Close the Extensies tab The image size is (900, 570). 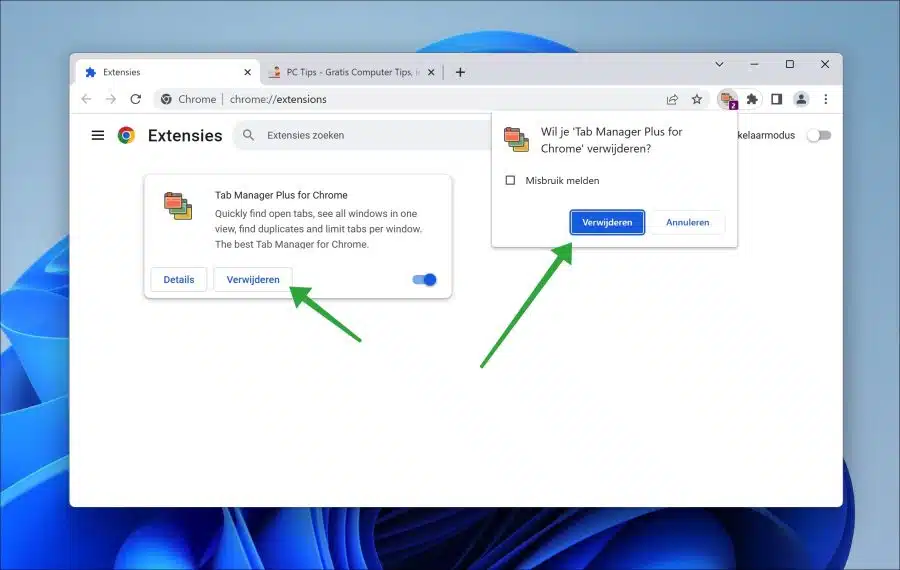(x=247, y=72)
